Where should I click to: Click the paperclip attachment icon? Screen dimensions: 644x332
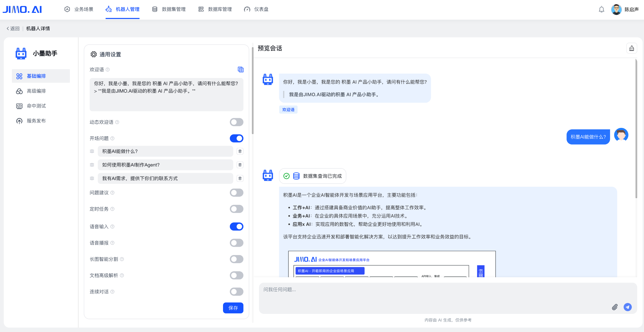tap(614, 307)
